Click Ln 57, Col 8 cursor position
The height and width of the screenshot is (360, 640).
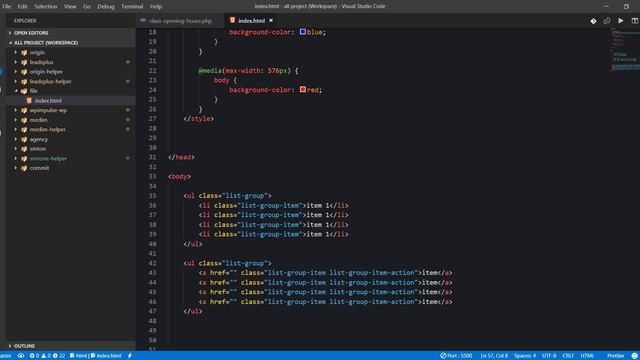[494, 356]
